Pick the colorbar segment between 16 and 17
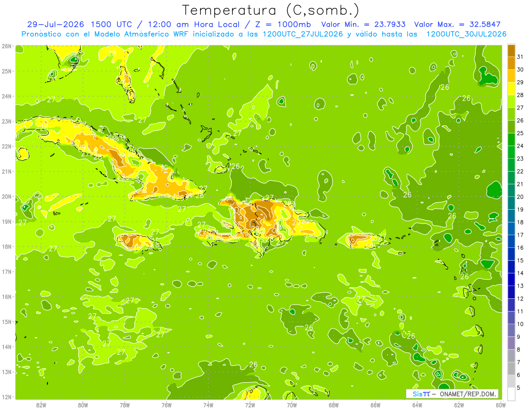The height and width of the screenshot is (411, 532). pos(511,241)
